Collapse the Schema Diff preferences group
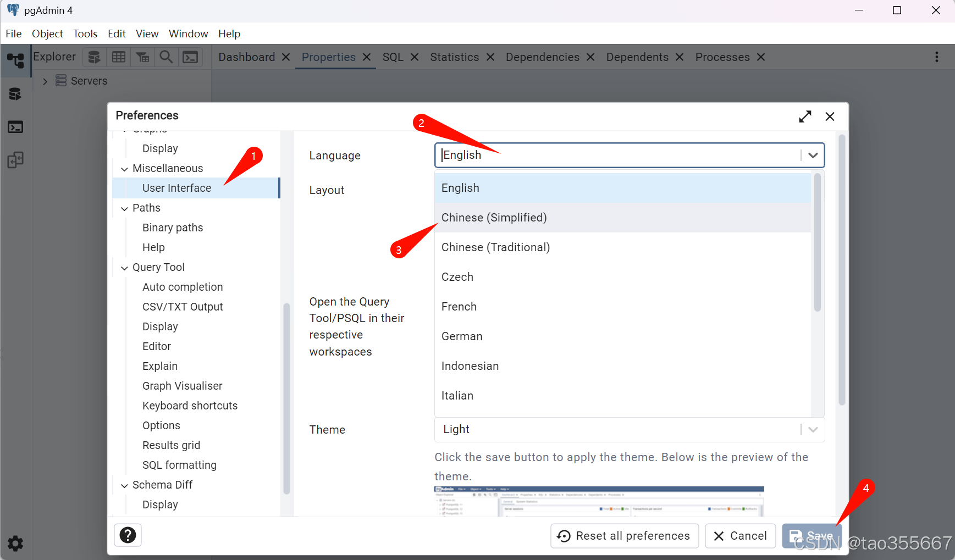Image resolution: width=955 pixels, height=560 pixels. point(124,485)
